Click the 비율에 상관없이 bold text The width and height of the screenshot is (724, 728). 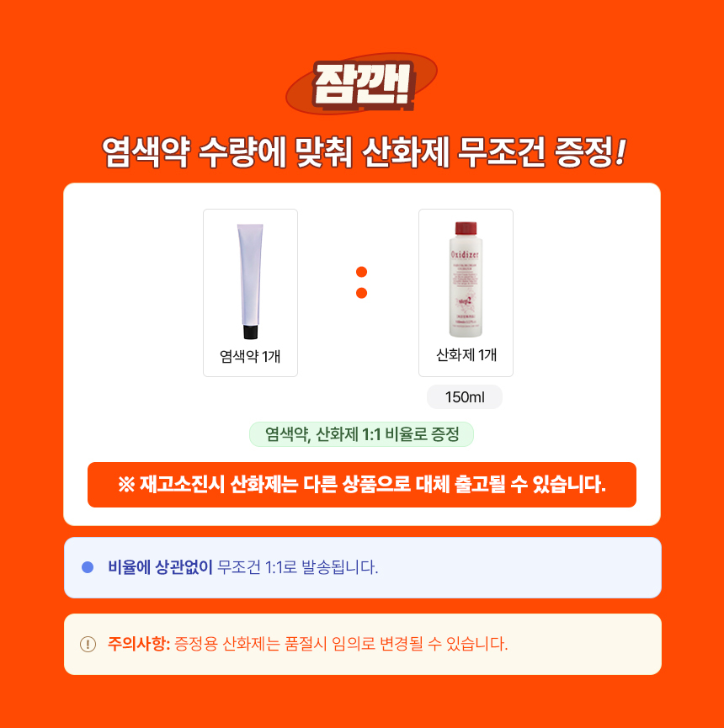[x=160, y=567]
